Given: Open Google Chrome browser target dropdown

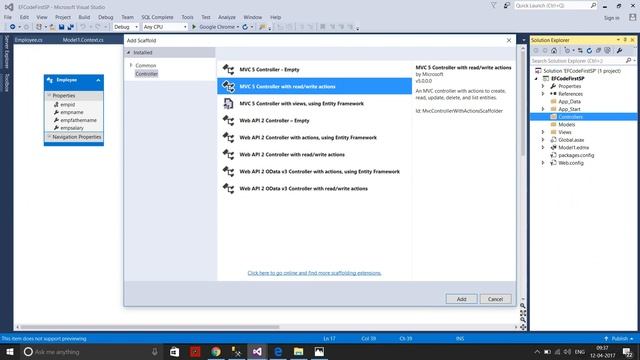Looking at the screenshot, I should tap(238, 27).
